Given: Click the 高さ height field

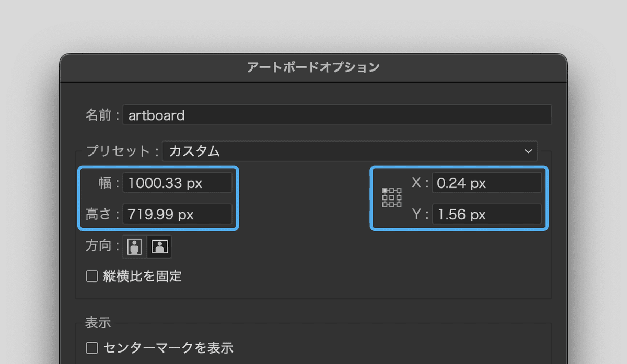Looking at the screenshot, I should click(x=177, y=214).
